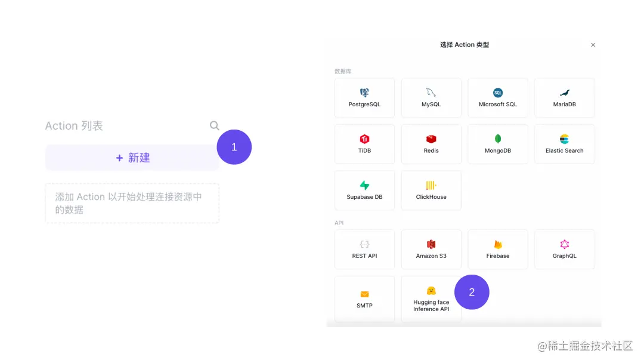This screenshot has height=363, width=644.
Task: Select the Redis red cube icon
Action: [x=431, y=139]
